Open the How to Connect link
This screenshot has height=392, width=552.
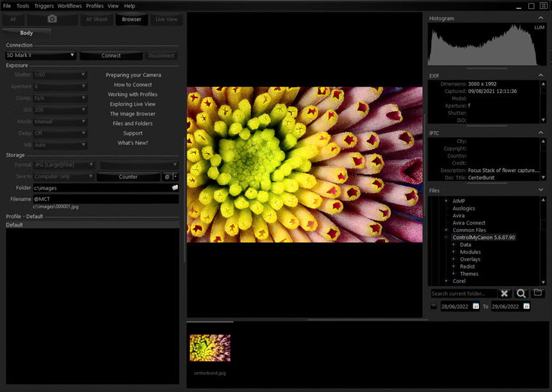(133, 85)
